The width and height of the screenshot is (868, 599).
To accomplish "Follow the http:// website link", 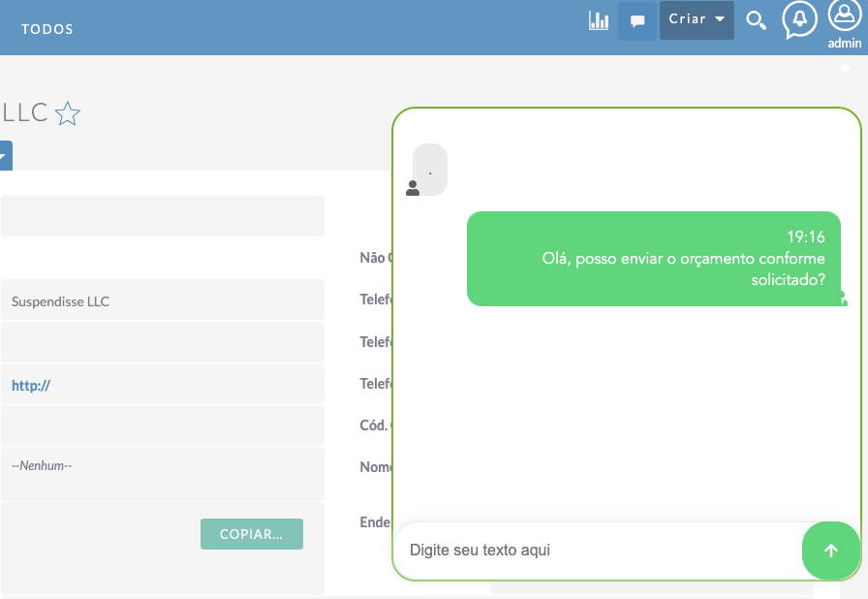I will click(31, 386).
